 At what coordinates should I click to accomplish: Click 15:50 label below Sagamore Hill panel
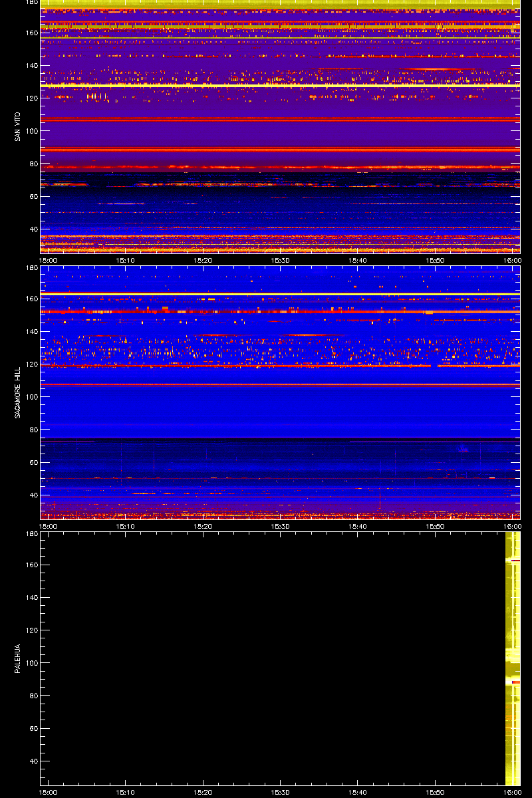tap(436, 526)
